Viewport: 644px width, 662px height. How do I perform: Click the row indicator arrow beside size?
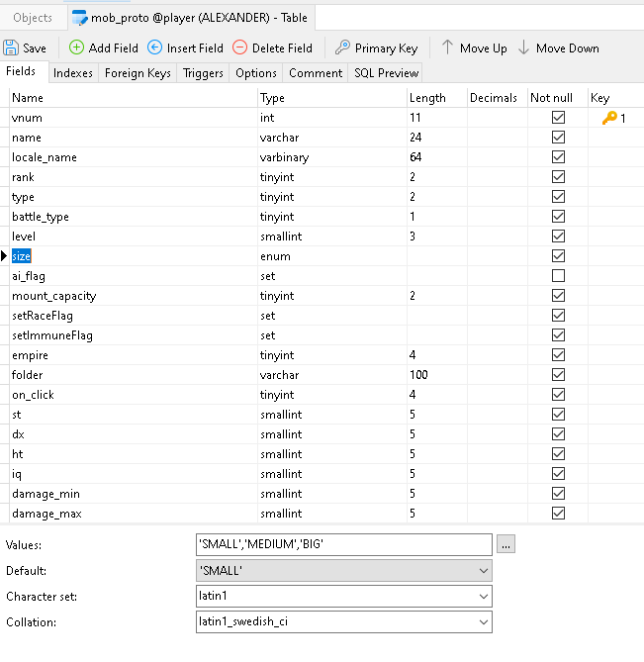pyautogui.click(x=4, y=256)
